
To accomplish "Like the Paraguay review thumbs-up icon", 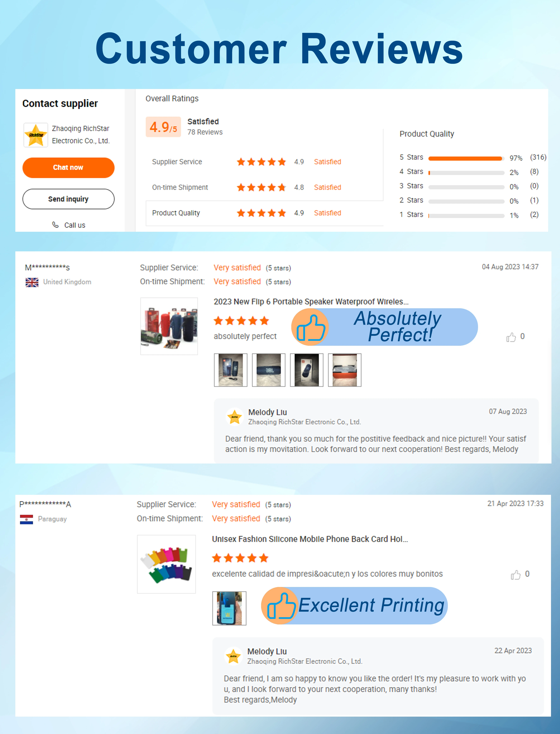I will (516, 575).
